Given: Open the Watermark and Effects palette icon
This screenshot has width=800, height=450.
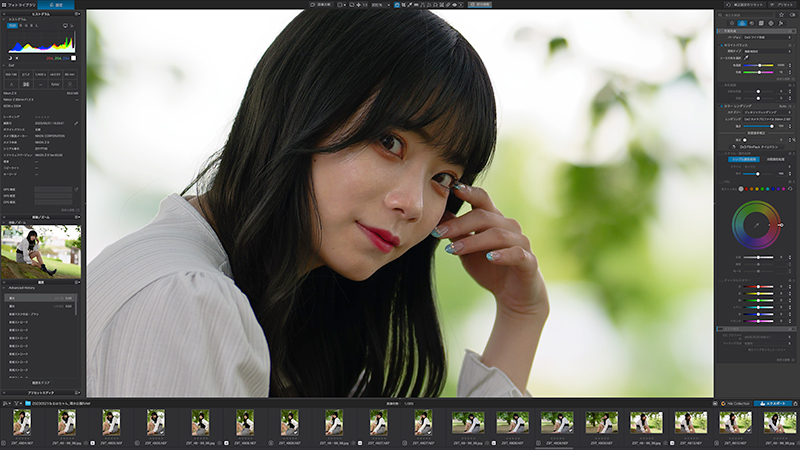Looking at the screenshot, I should point(781,23).
